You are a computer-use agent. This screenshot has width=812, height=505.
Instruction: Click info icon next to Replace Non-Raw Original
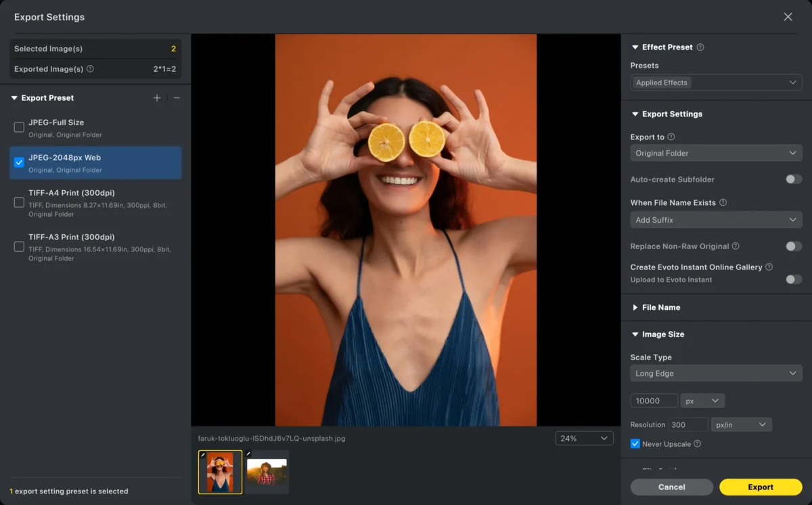point(736,246)
